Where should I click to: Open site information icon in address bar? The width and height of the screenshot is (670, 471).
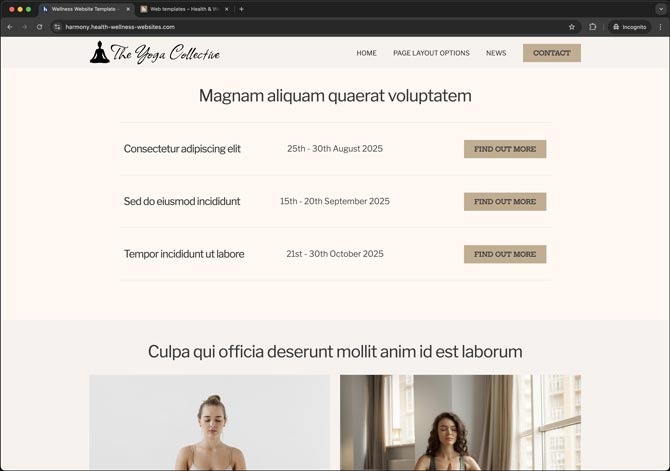point(57,27)
